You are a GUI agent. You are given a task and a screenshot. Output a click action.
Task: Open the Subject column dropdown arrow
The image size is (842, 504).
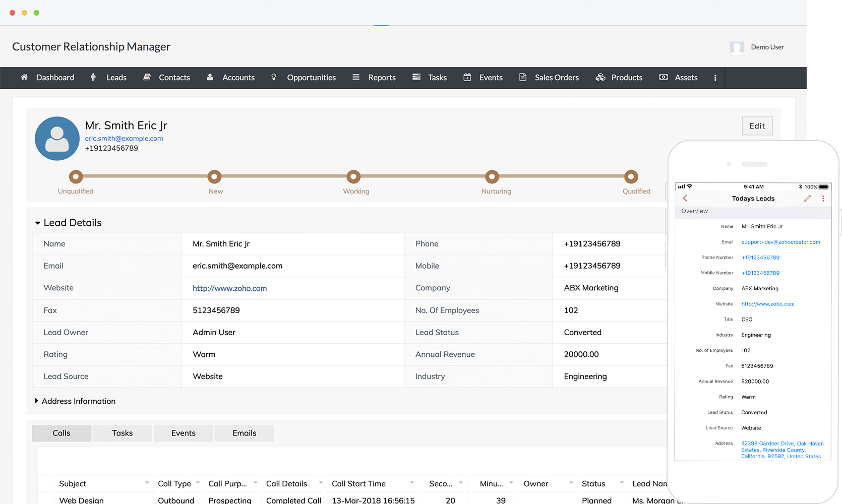click(147, 483)
